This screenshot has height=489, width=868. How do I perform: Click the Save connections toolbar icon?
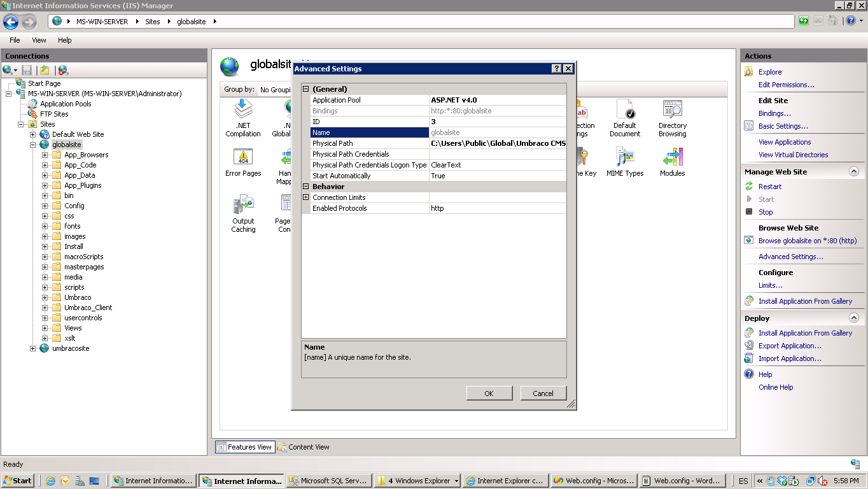click(x=27, y=70)
